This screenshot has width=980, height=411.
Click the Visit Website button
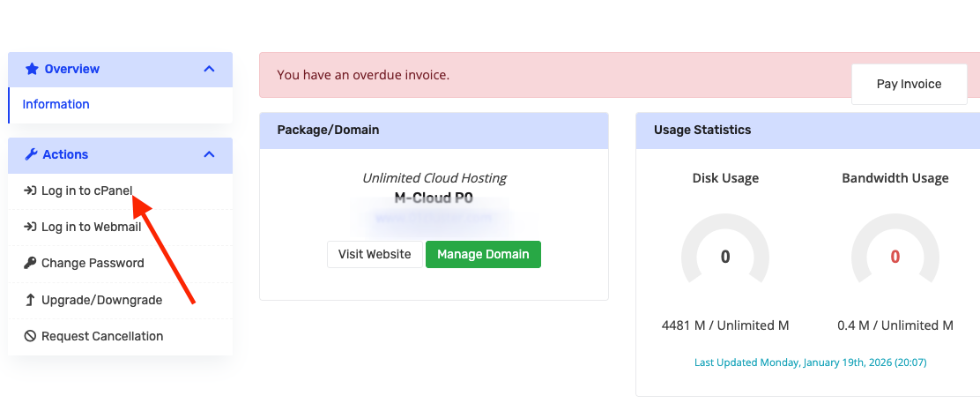point(375,255)
